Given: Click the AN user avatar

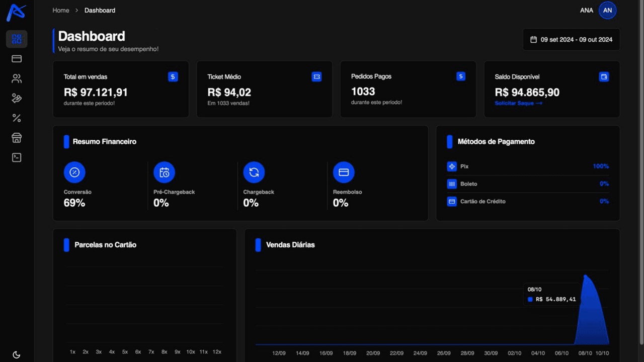Looking at the screenshot, I should (607, 10).
